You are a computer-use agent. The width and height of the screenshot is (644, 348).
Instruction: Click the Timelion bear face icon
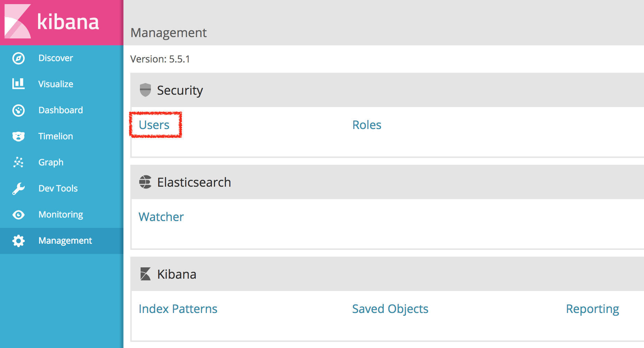pos(19,136)
